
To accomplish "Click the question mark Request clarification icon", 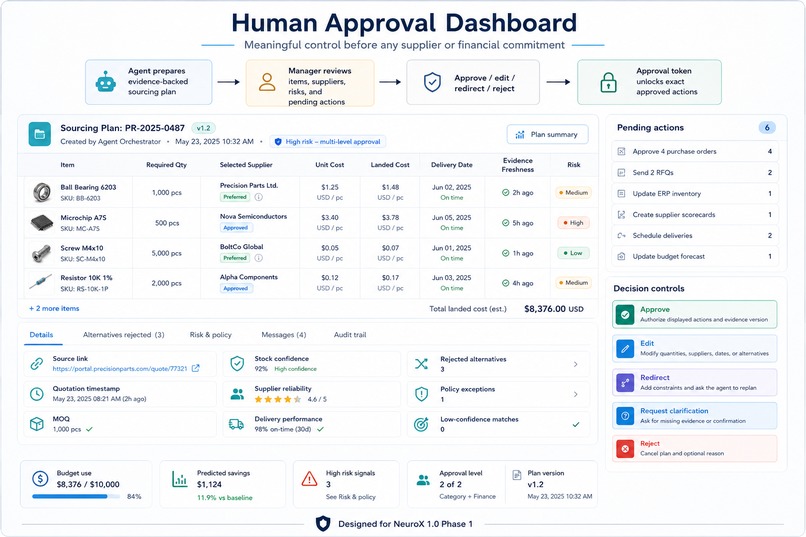I will 625,416.
